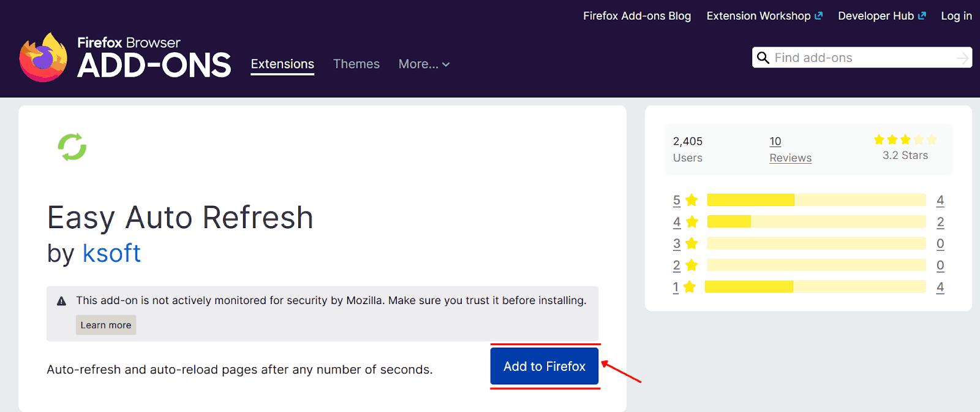Open Developer Hub link
Viewport: 980px width, 412px height.
(882, 16)
